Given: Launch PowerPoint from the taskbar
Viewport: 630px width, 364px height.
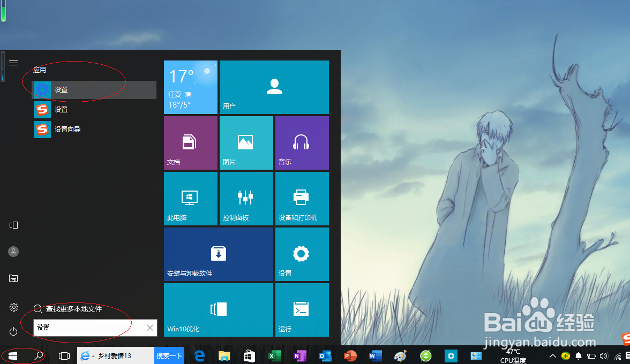Looking at the screenshot, I should [350, 355].
